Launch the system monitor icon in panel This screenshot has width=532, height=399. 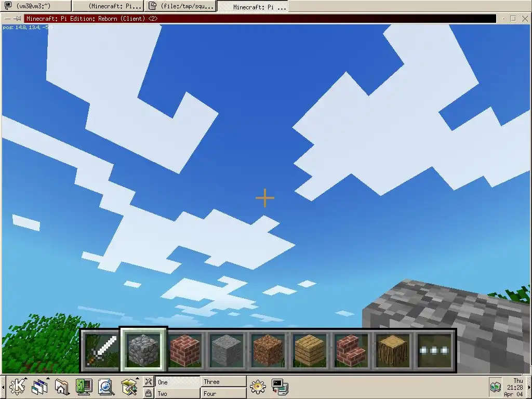84,387
